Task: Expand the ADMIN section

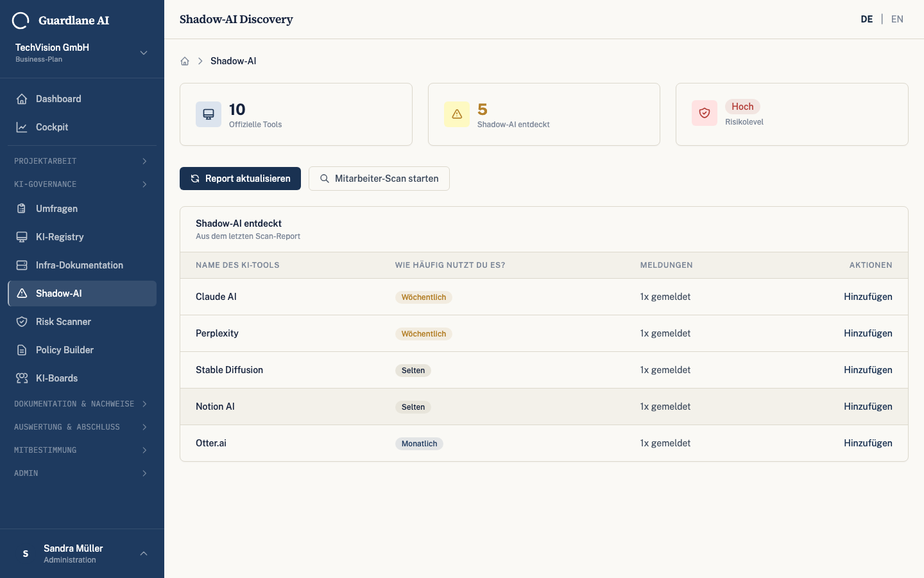Action: (x=82, y=473)
